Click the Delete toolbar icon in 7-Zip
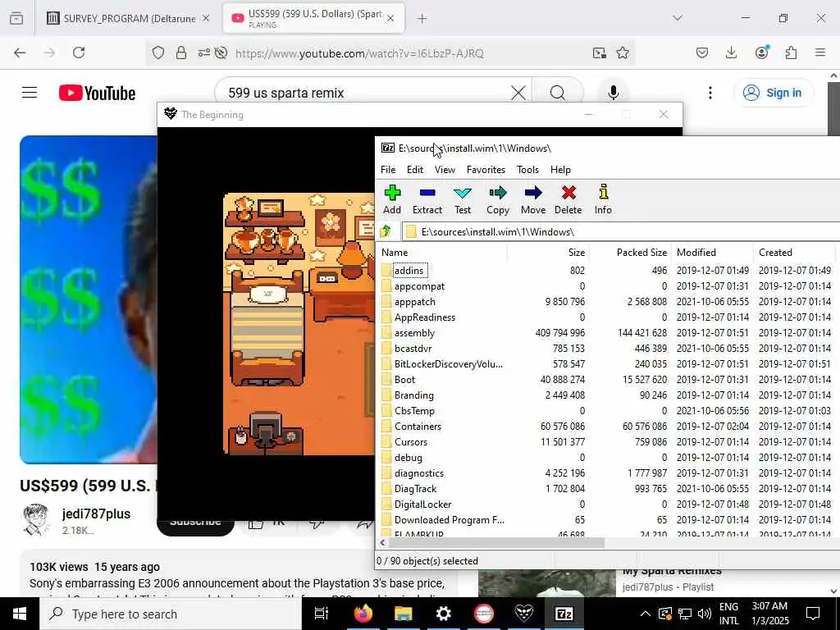This screenshot has height=630, width=840. click(x=568, y=200)
